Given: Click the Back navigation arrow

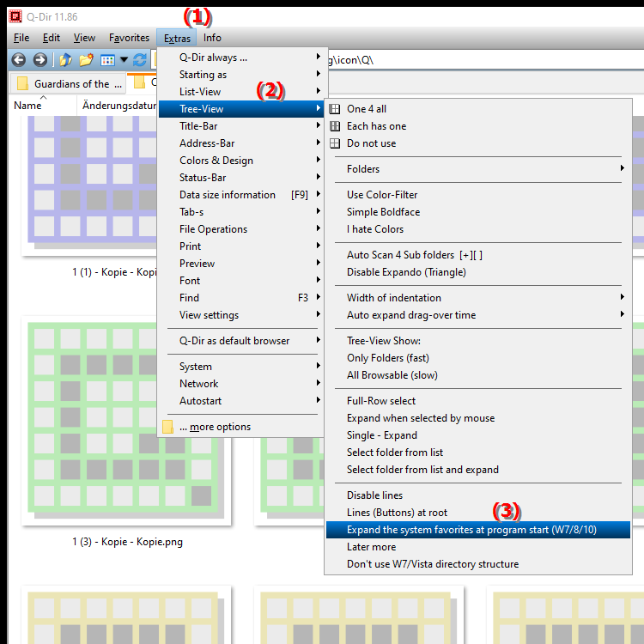Looking at the screenshot, I should 19,60.
